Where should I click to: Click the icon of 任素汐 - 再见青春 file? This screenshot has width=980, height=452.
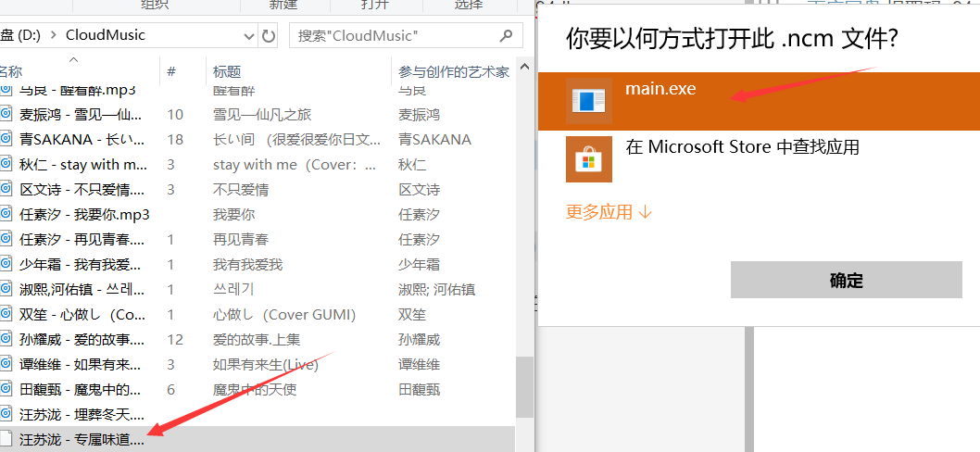6,240
